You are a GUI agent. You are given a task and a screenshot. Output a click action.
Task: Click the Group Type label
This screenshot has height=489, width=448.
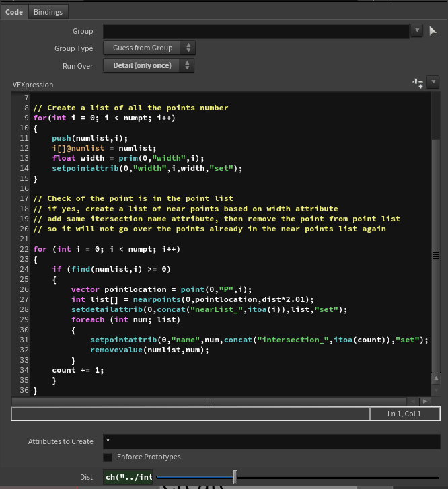(73, 48)
